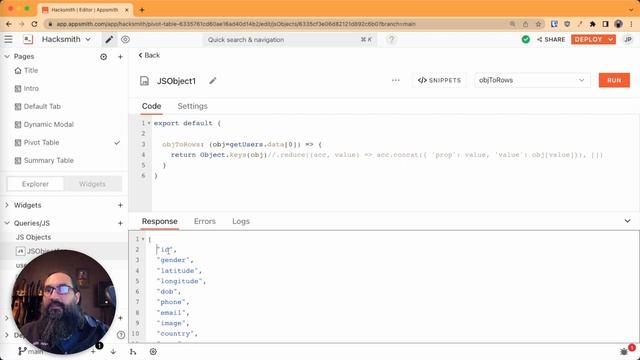
Task: Click the JS Objects group label
Action: pyautogui.click(x=33, y=237)
